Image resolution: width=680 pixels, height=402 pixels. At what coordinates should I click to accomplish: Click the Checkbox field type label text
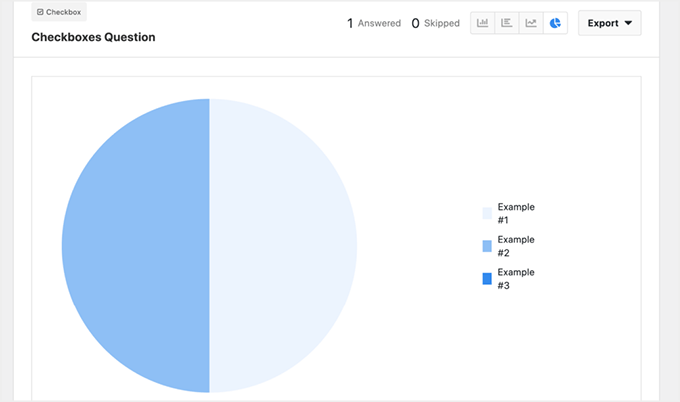coord(64,12)
